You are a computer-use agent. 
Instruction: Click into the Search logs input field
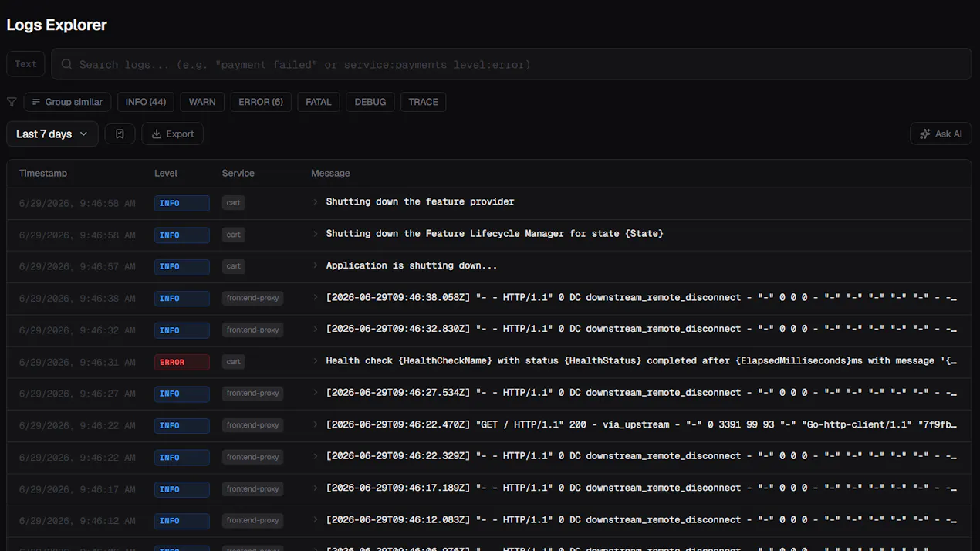(x=511, y=65)
